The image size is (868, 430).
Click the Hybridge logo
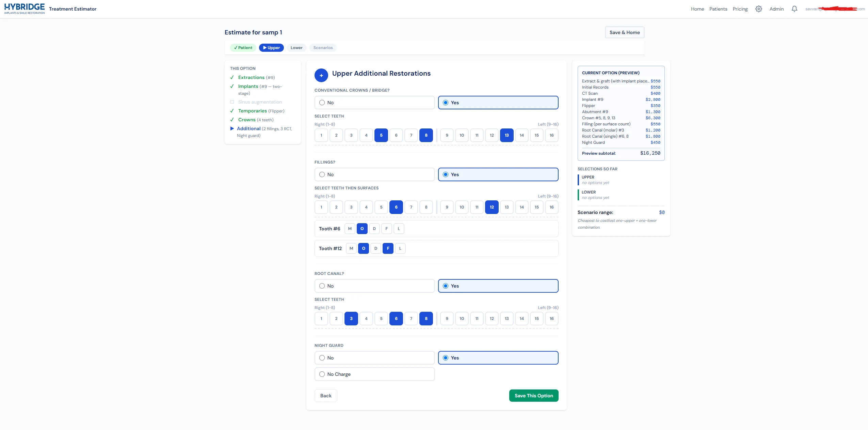pyautogui.click(x=24, y=9)
